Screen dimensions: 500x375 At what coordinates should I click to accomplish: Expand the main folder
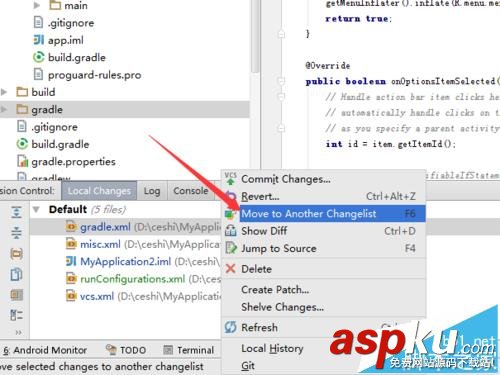(x=37, y=6)
